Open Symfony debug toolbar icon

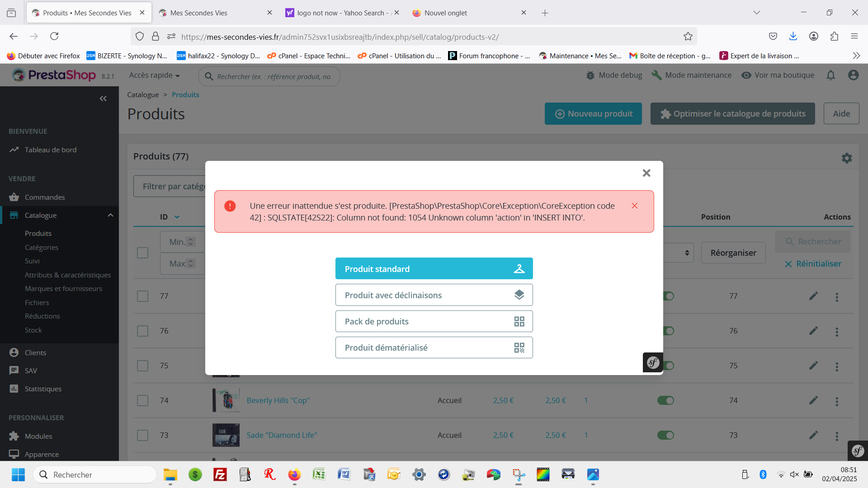pyautogui.click(x=858, y=450)
